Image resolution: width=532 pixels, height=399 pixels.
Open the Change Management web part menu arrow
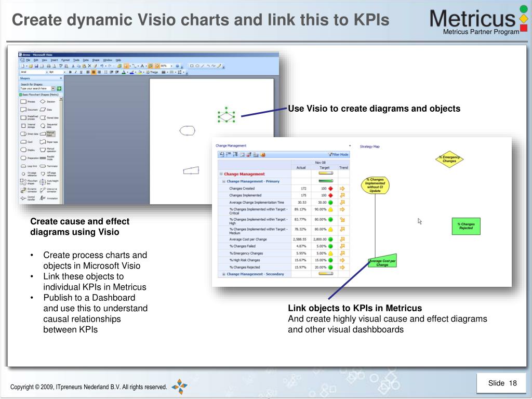coord(350,145)
